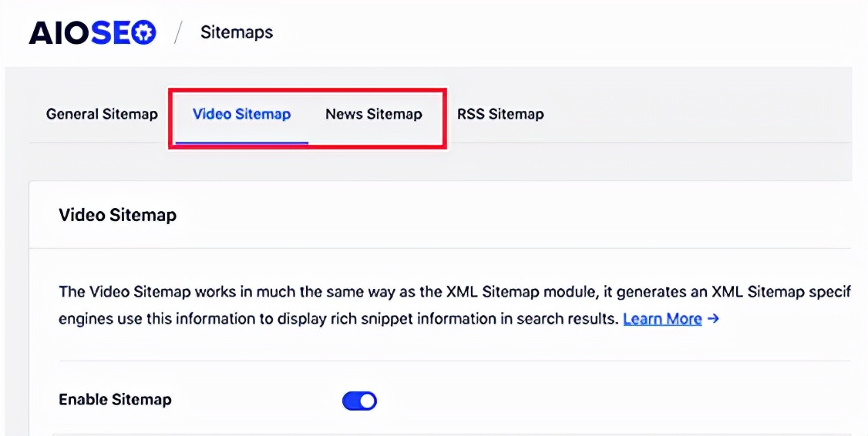Open the General Sitemap tab

pos(102,114)
